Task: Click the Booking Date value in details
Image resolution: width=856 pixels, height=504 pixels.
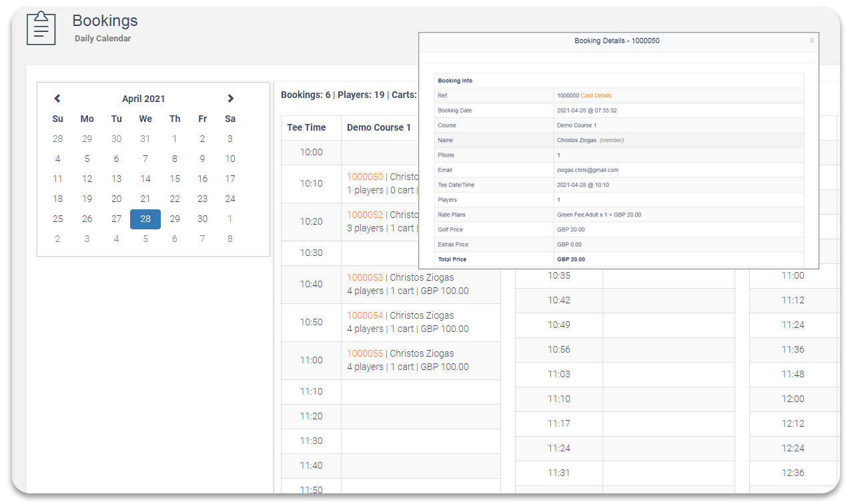Action: [586, 111]
